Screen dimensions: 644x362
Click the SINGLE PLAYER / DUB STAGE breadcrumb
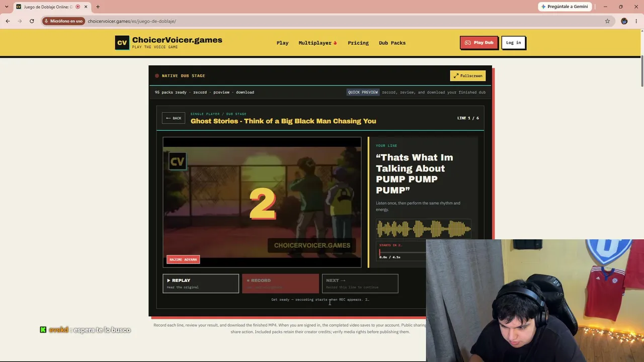pos(218,114)
